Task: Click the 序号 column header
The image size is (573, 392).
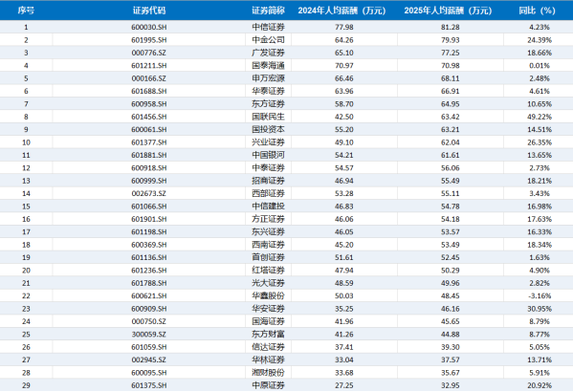Action: [x=26, y=11]
